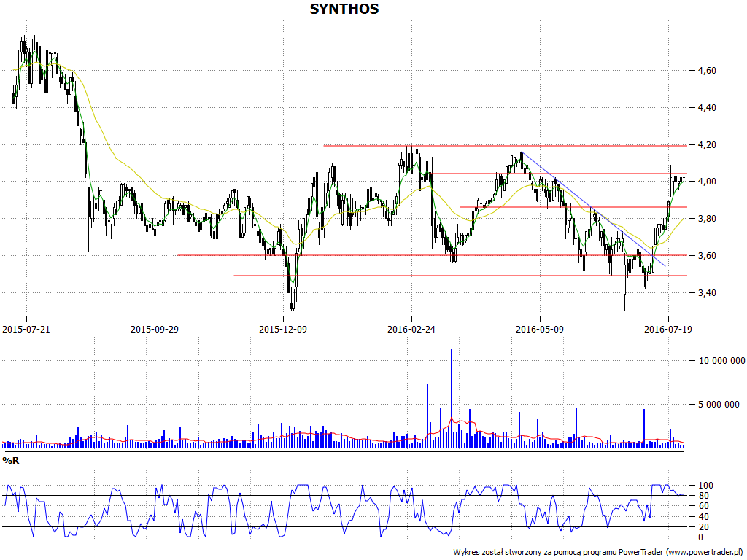Select the 2015-09-29 date label
The height and width of the screenshot is (560, 747).
pyautogui.click(x=155, y=329)
